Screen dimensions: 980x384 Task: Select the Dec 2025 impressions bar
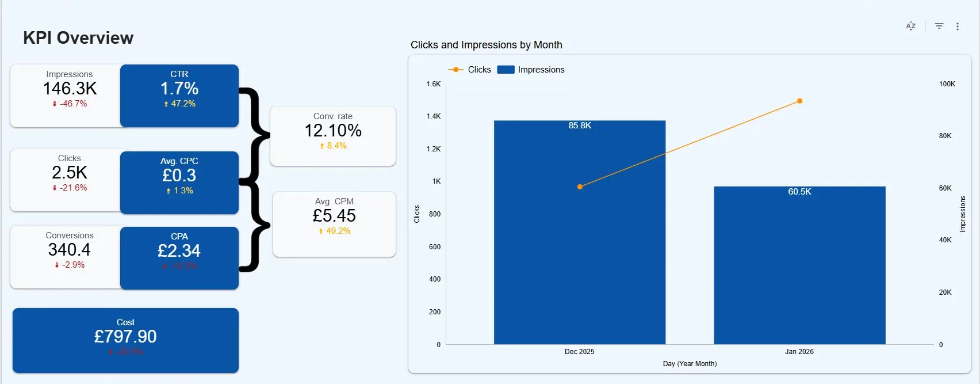(579, 242)
